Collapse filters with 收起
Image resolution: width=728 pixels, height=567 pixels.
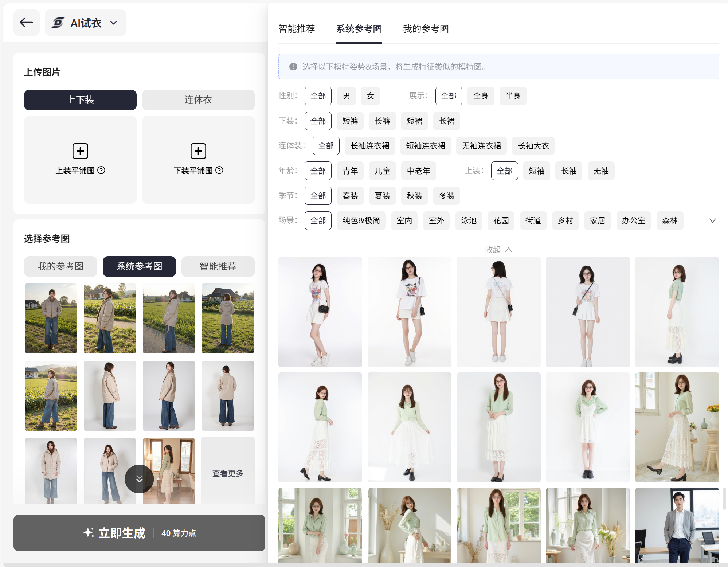pyautogui.click(x=498, y=250)
